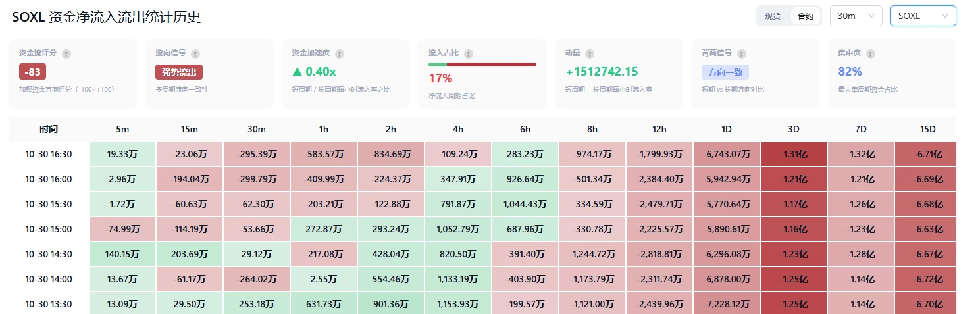Click the 3D column header
Screen dimensions: 980x314
tap(794, 129)
